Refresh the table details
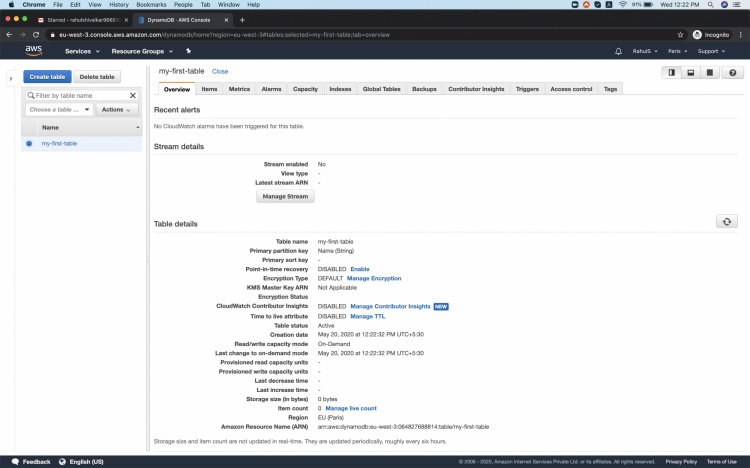750x468 pixels. pyautogui.click(x=727, y=222)
